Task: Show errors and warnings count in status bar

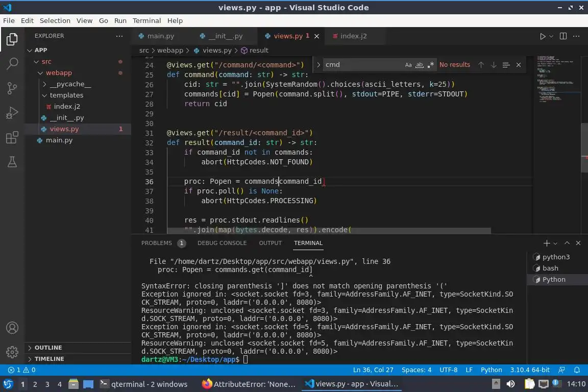Action: click(x=22, y=370)
